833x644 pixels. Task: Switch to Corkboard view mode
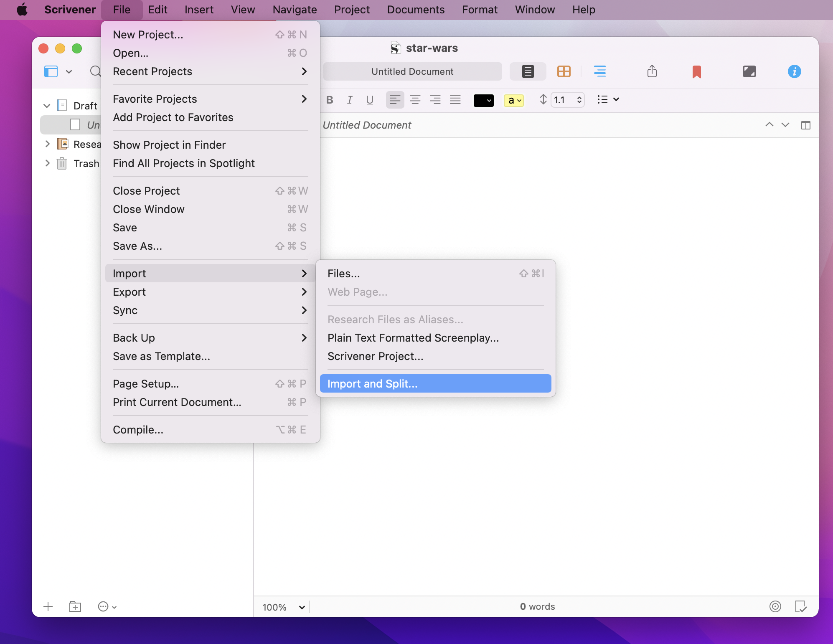(564, 71)
